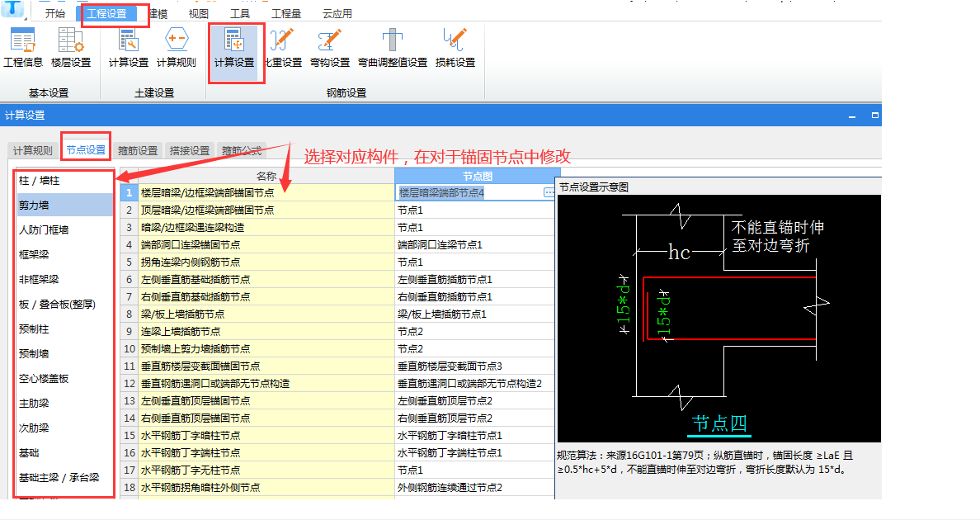This screenshot has width=980, height=520.
Task: Click the 节点四 diagram preview
Action: 719,319
